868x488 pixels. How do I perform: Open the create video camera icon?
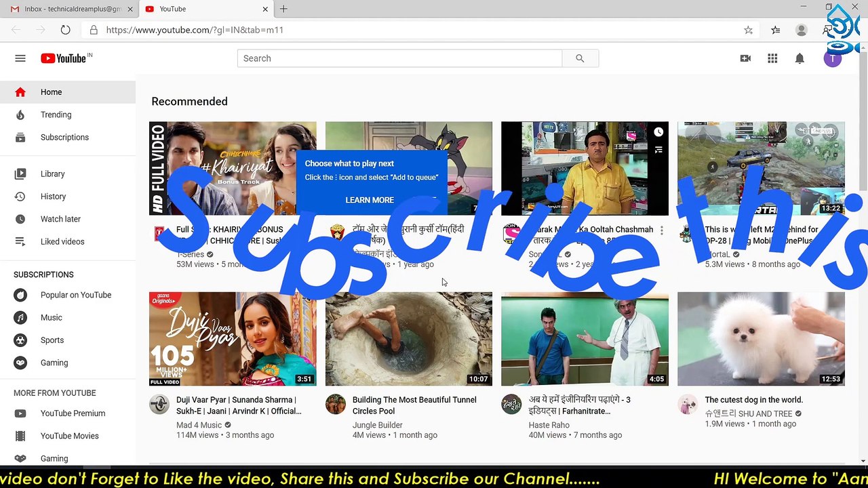point(745,58)
